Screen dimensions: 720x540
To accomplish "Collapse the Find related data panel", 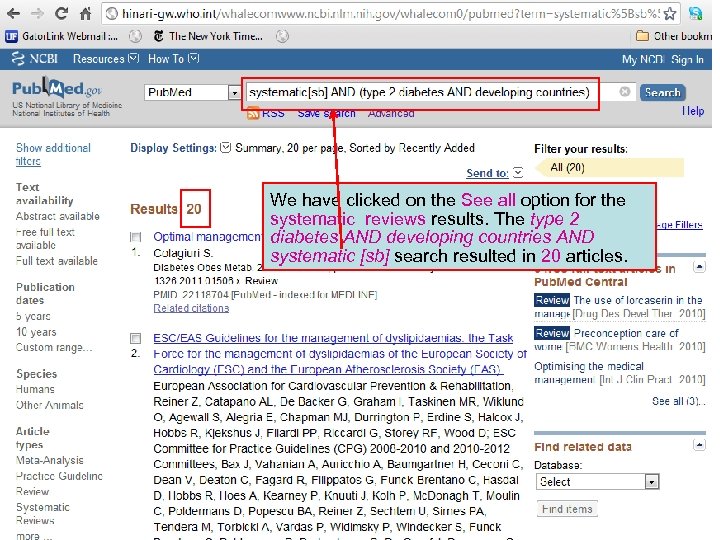I will tap(699, 445).
